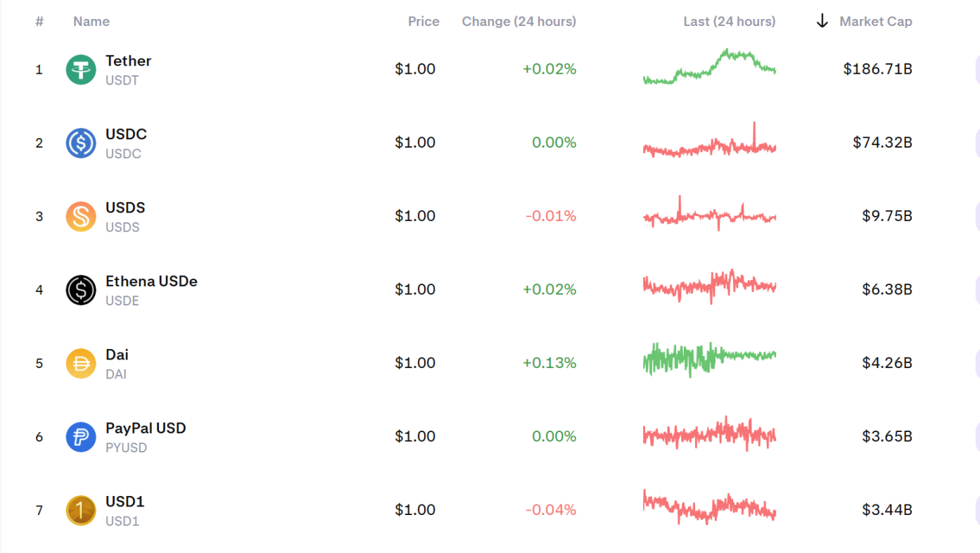
Task: Sort by Change (24 hours) header
Action: coord(518,22)
